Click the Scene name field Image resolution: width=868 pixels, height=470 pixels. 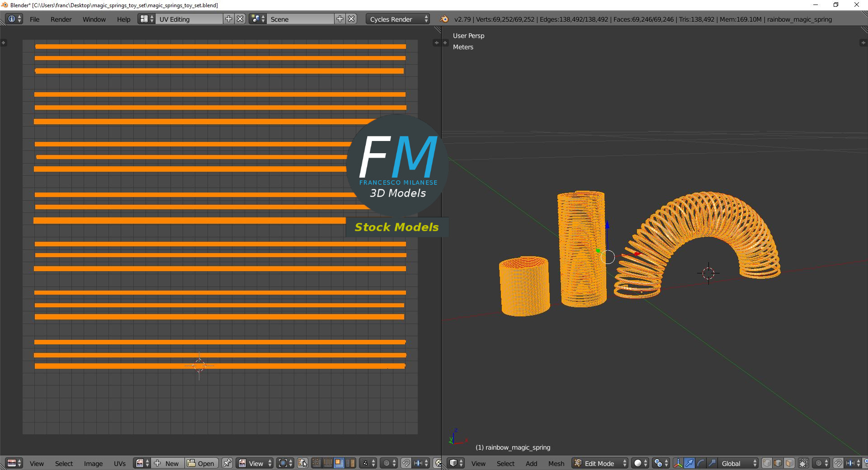(x=300, y=19)
